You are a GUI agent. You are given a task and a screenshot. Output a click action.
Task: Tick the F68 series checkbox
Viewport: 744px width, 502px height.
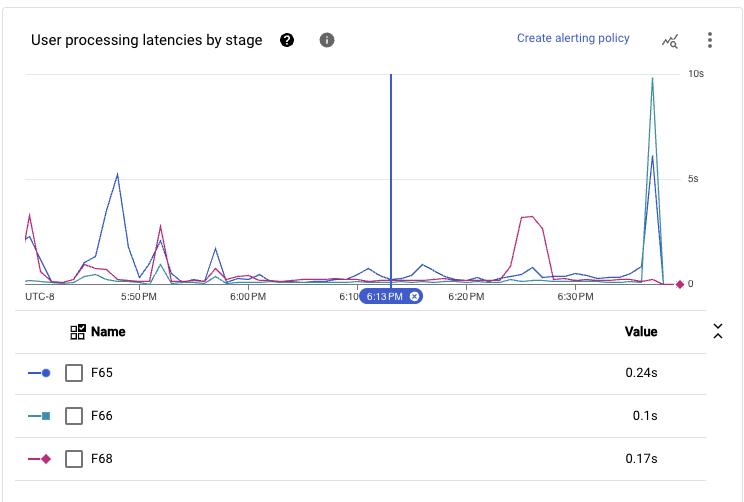point(73,459)
